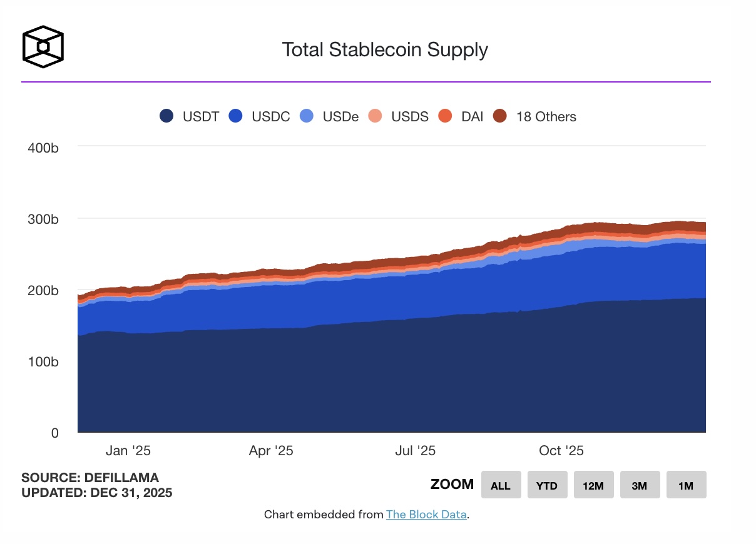Click the USDC legend text label

(x=271, y=116)
